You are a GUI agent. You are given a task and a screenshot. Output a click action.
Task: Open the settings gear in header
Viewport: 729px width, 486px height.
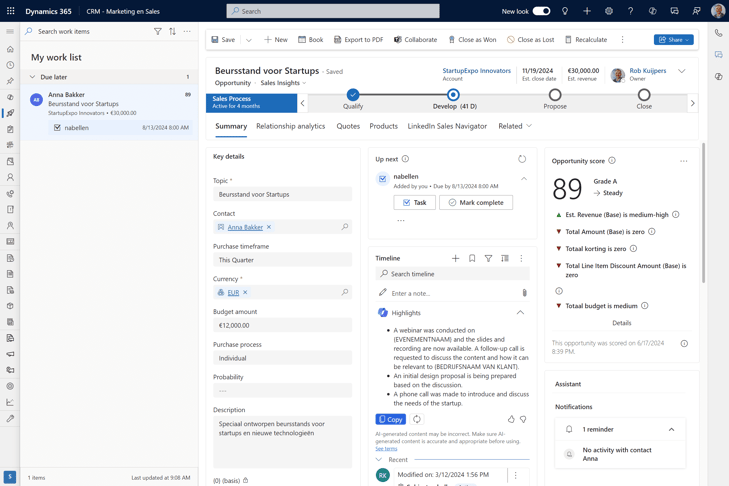point(609,11)
